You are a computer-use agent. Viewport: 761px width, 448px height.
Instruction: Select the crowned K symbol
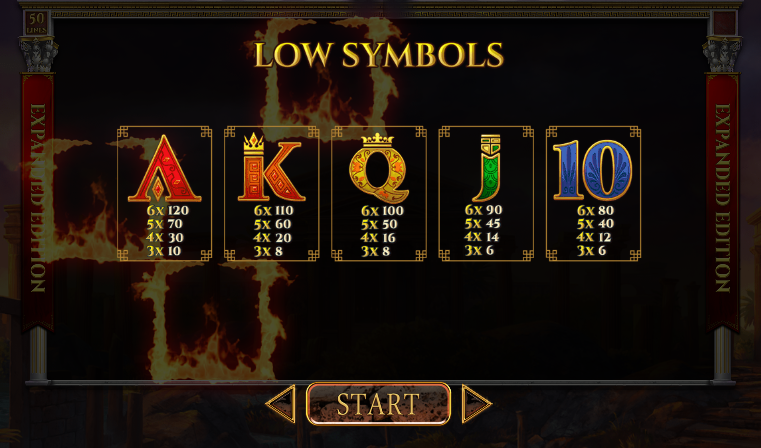[x=271, y=166]
